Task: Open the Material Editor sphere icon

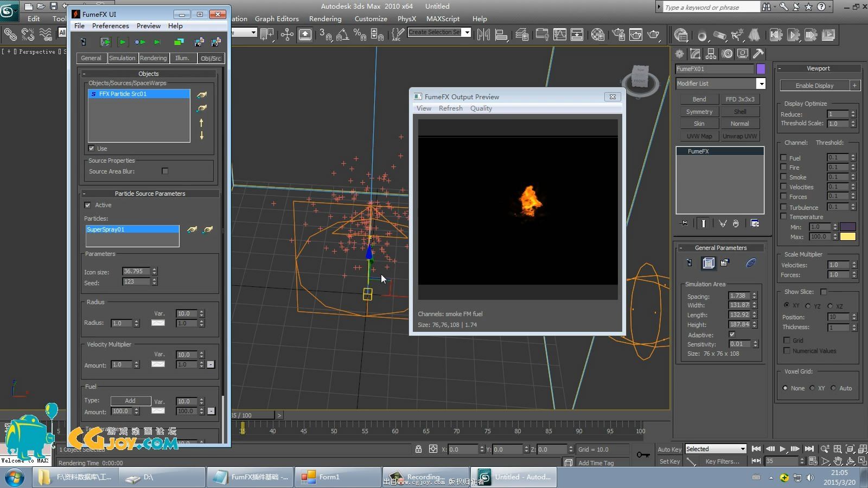Action: [598, 35]
